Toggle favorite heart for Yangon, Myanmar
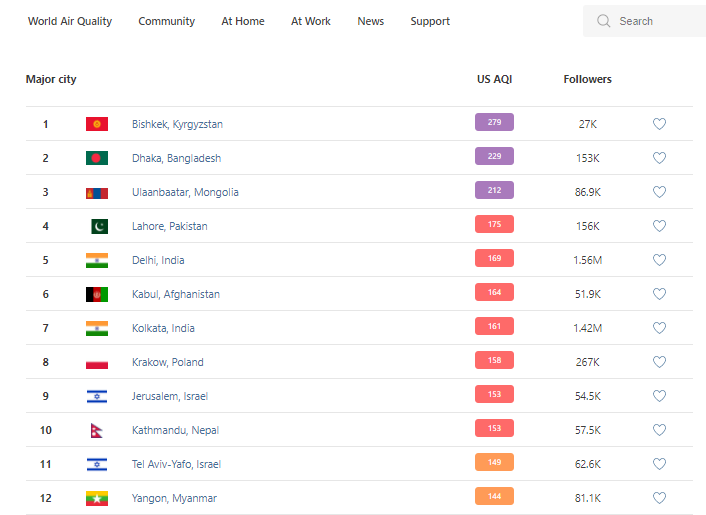 (x=659, y=498)
